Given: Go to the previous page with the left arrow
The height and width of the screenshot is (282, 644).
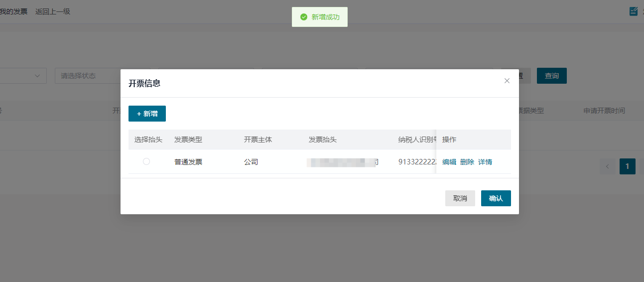Looking at the screenshot, I should click(x=607, y=166).
